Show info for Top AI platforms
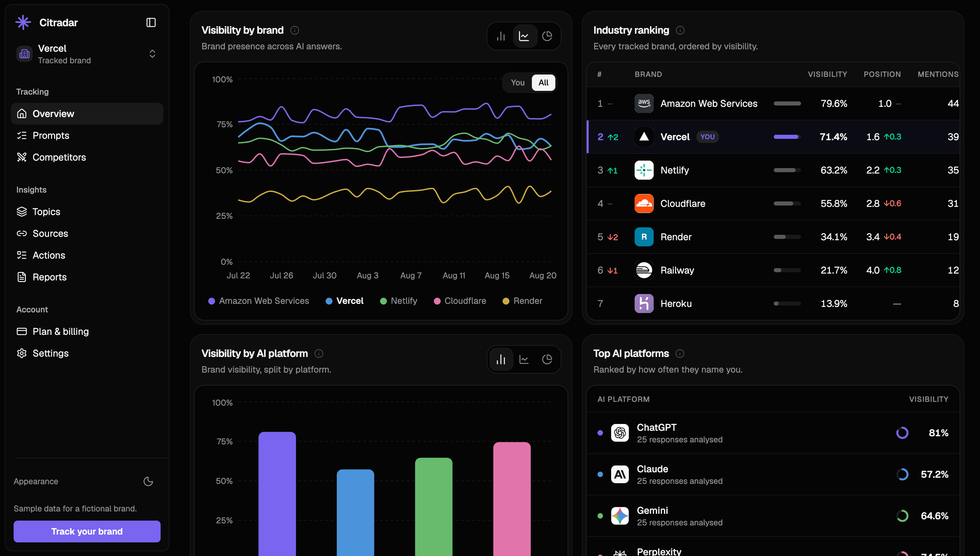The height and width of the screenshot is (556, 980). point(680,354)
